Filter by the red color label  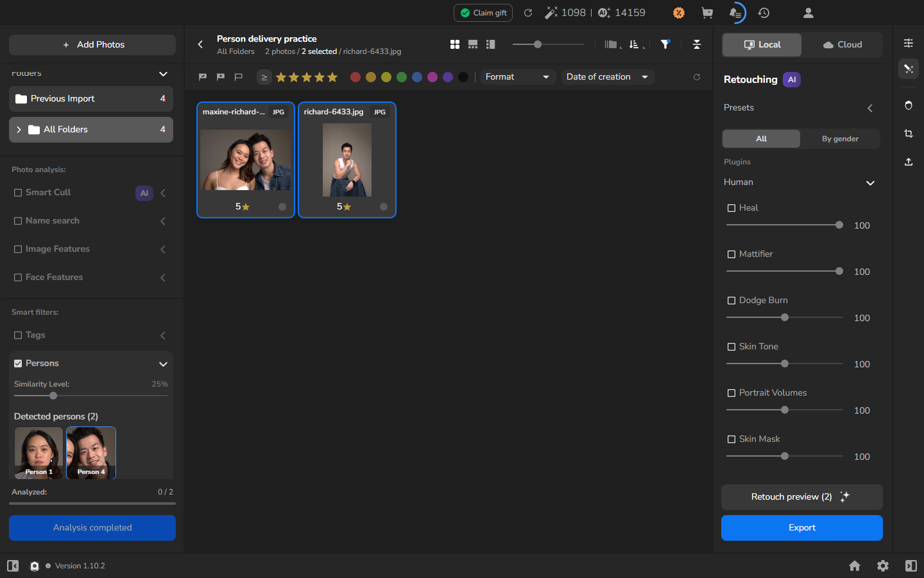click(355, 77)
